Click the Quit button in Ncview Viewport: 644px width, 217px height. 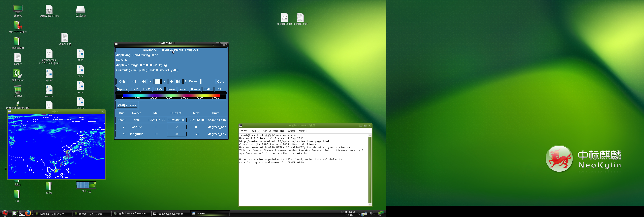(x=122, y=81)
